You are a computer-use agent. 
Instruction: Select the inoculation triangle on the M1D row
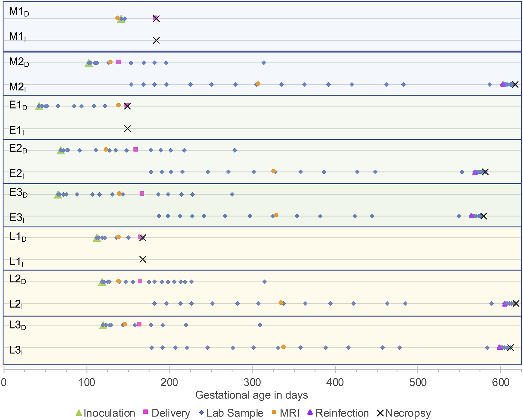click(x=121, y=19)
